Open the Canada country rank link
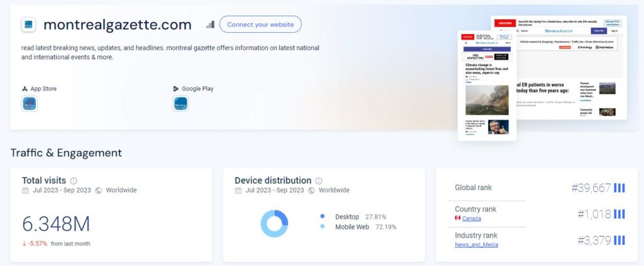The width and height of the screenshot is (644, 266). (472, 218)
